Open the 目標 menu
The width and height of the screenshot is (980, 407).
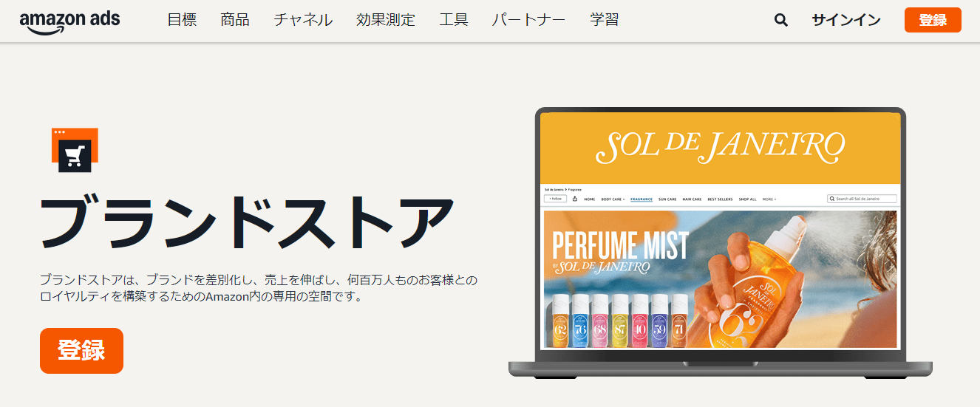coord(182,20)
